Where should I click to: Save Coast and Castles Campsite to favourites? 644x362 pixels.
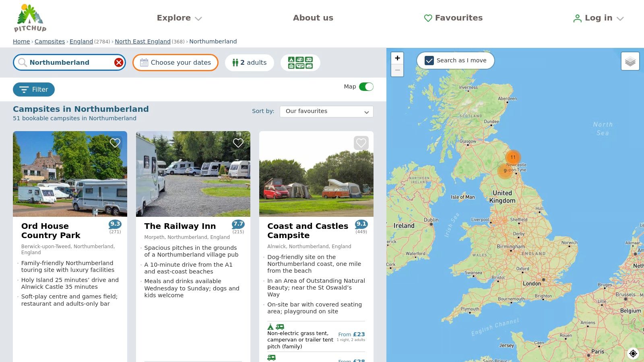click(x=361, y=143)
